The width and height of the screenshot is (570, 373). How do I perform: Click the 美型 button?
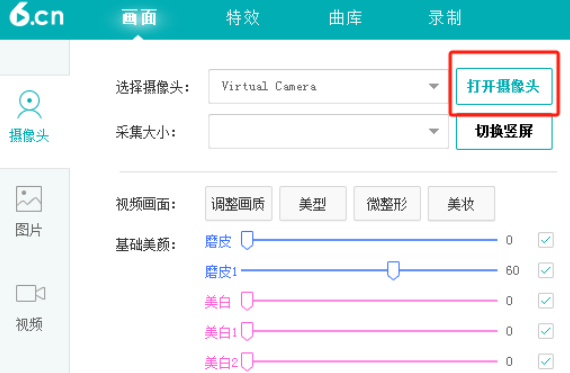click(x=313, y=204)
